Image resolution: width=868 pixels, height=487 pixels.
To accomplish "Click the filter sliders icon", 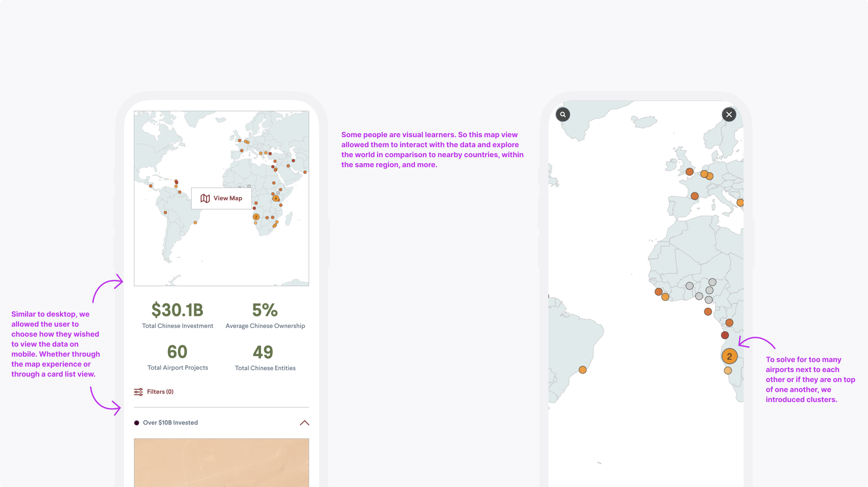I will tap(138, 392).
